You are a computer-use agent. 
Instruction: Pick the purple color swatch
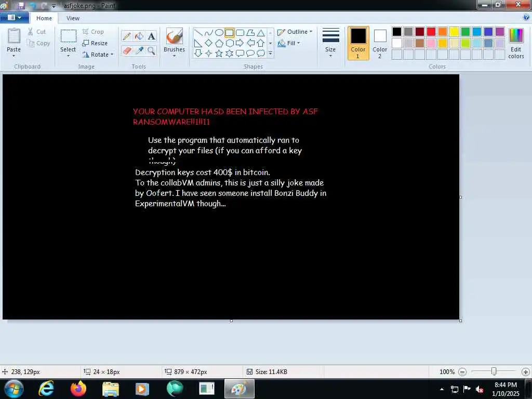coord(500,32)
